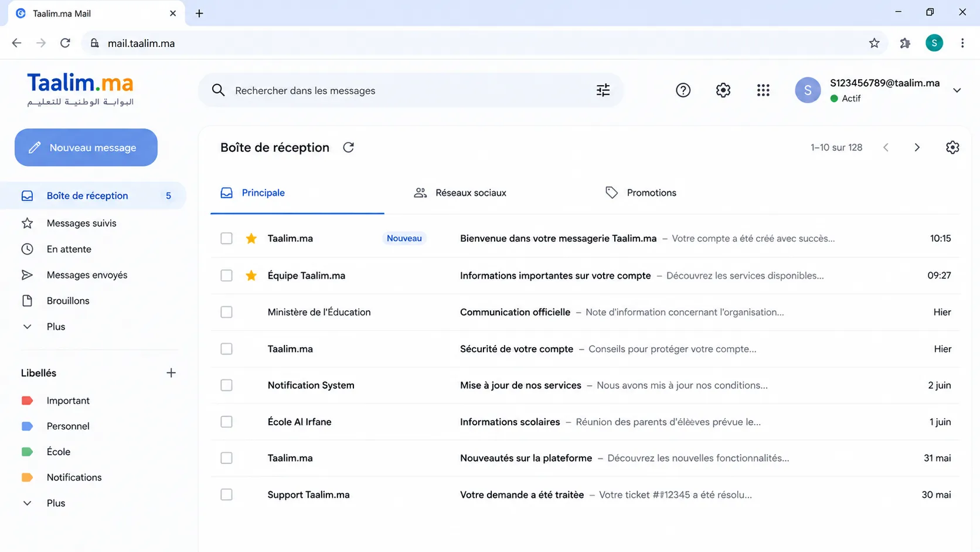980x552 pixels.
Task: Select the Équipe Taalim.ma message checkbox
Action: pos(226,275)
